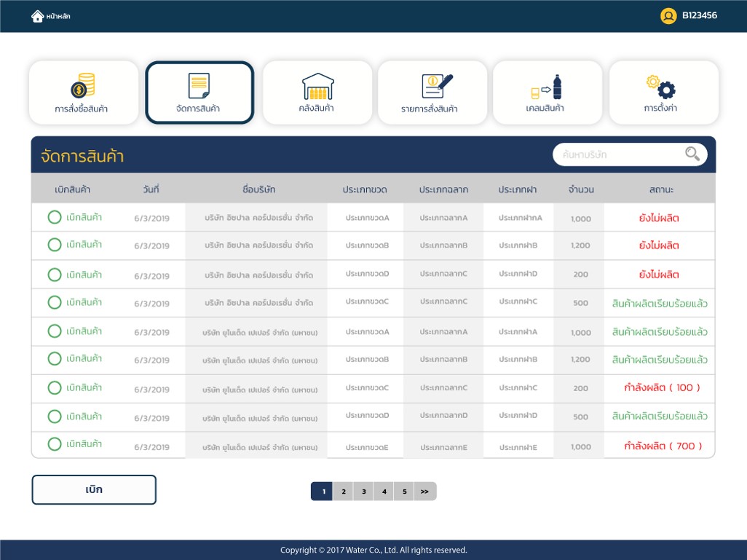
Task: Open the user profile avatar icon
Action: coord(668,15)
